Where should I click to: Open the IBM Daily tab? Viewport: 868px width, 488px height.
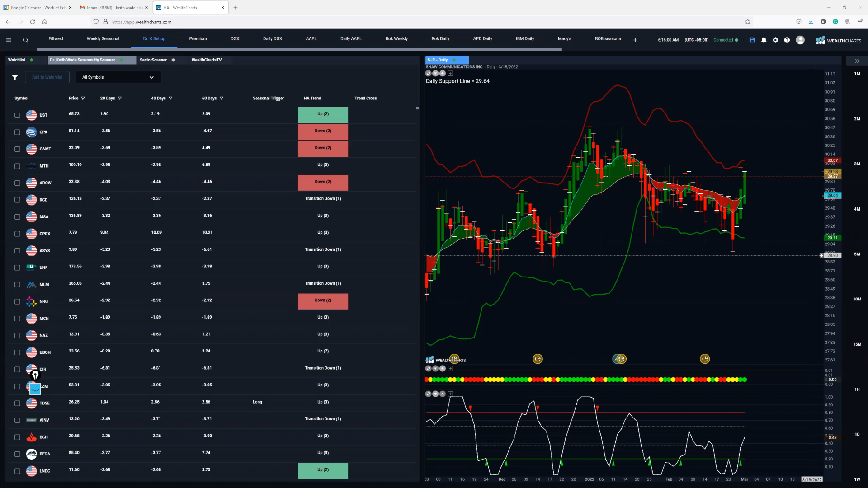click(x=525, y=38)
